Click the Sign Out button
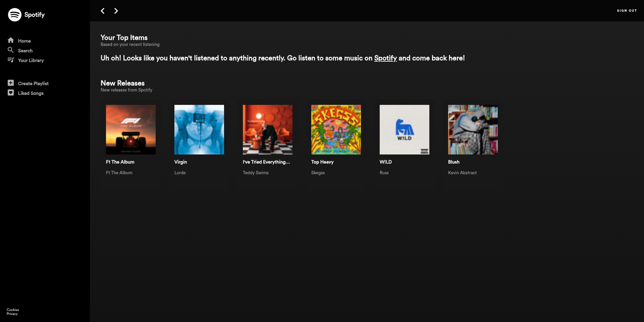The width and height of the screenshot is (644, 322). [x=627, y=11]
